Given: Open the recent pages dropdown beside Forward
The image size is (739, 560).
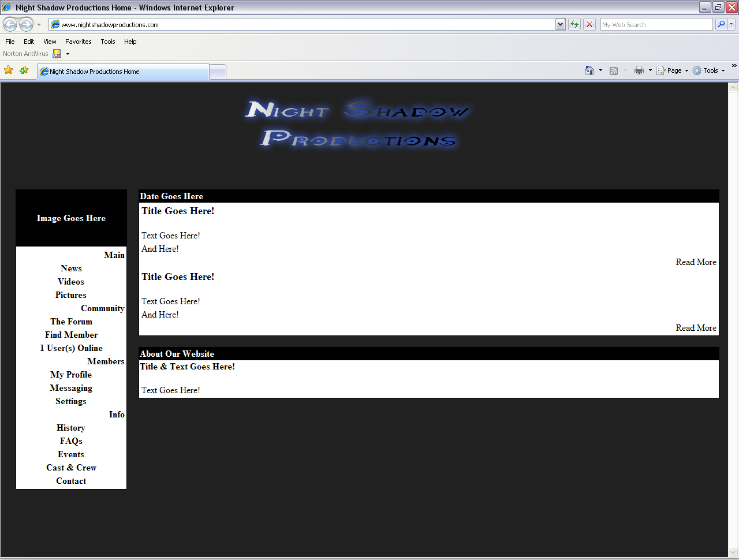Looking at the screenshot, I should click(x=39, y=25).
